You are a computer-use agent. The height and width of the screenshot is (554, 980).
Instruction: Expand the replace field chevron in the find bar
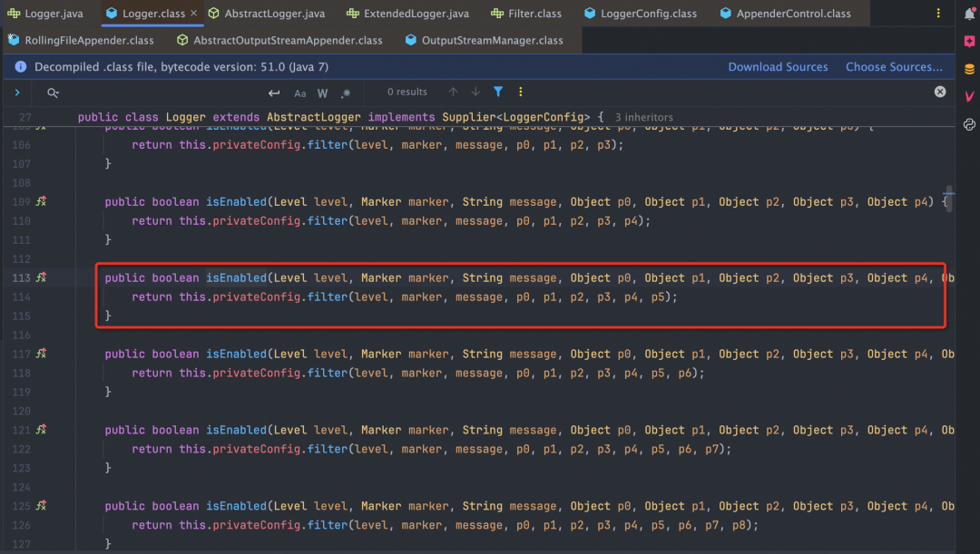17,92
